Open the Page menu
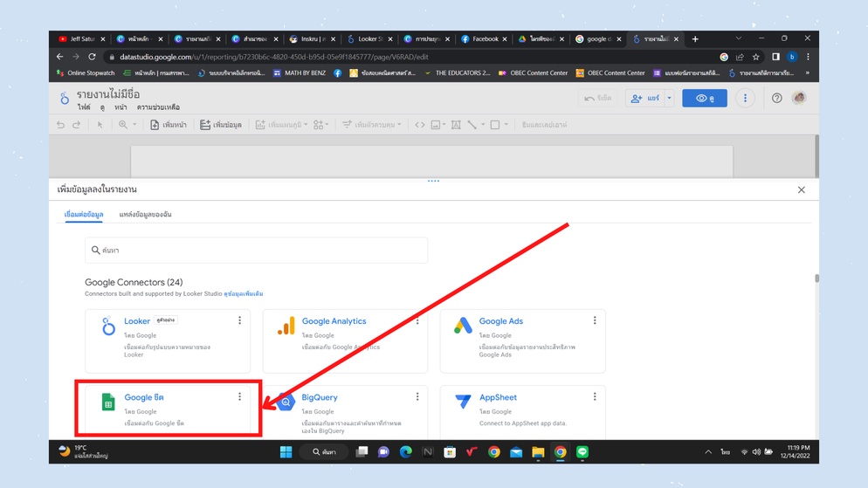Image resolution: width=868 pixels, height=488 pixels. click(121, 107)
